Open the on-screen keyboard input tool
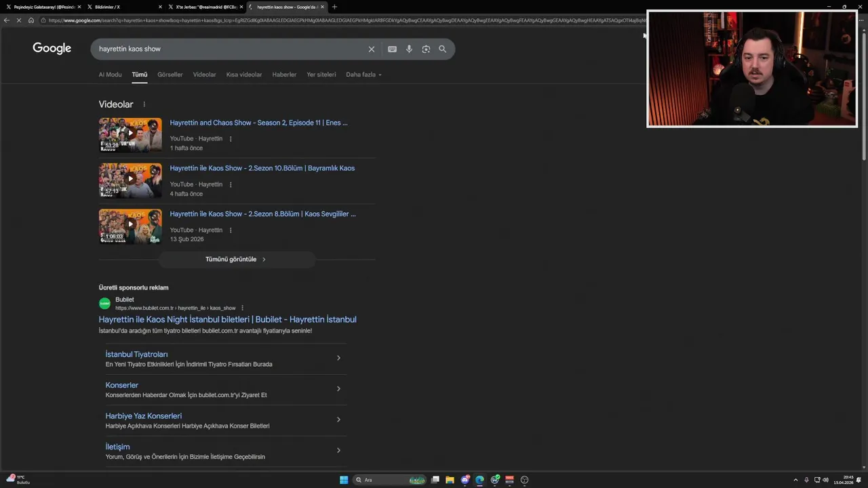The width and height of the screenshot is (868, 488). [392, 49]
